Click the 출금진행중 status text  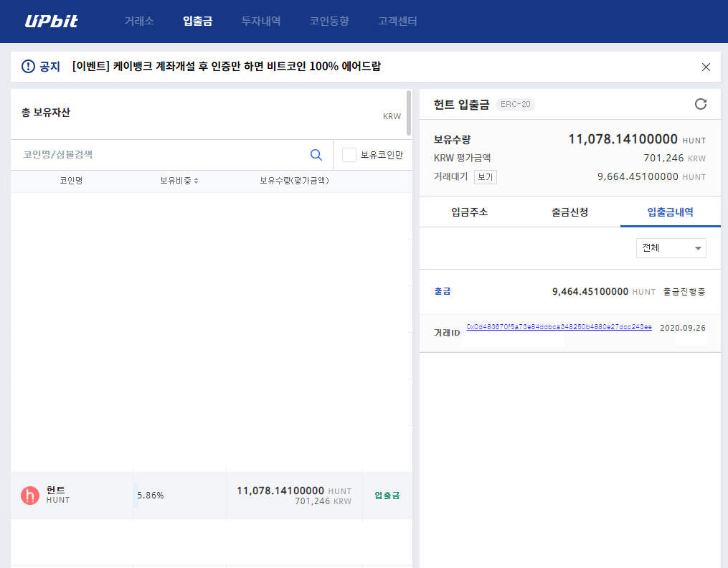click(684, 292)
